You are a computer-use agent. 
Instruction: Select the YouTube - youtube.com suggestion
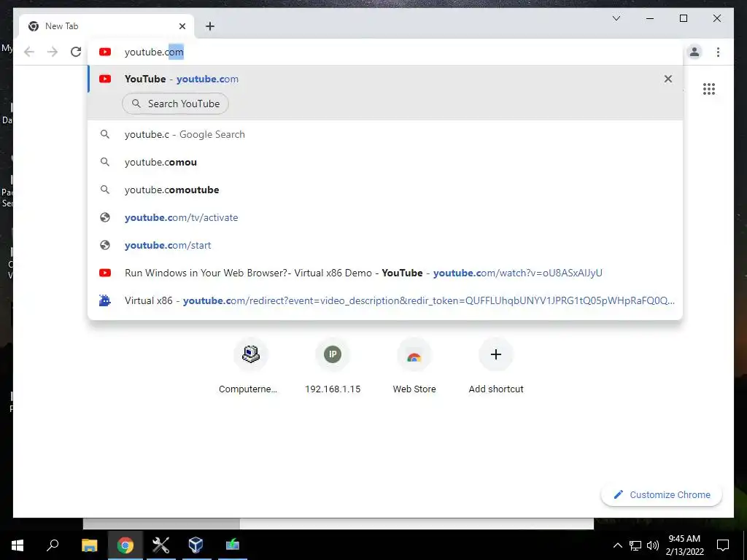385,79
